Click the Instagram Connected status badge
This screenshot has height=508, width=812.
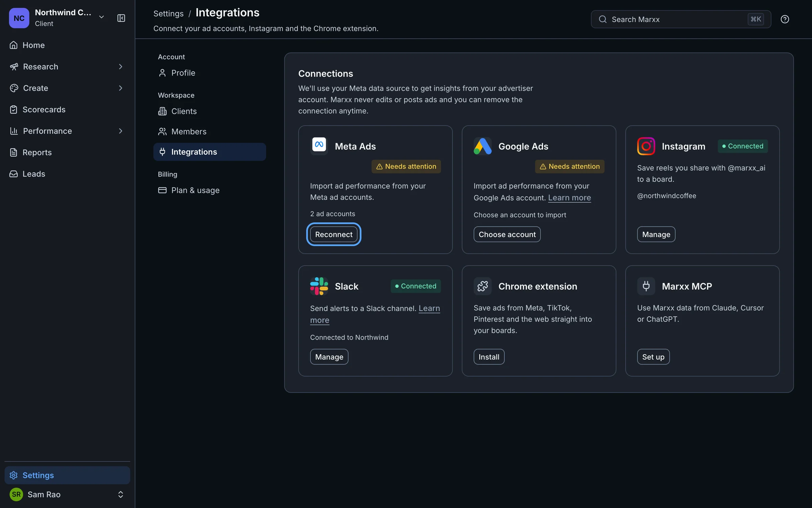coord(743,146)
